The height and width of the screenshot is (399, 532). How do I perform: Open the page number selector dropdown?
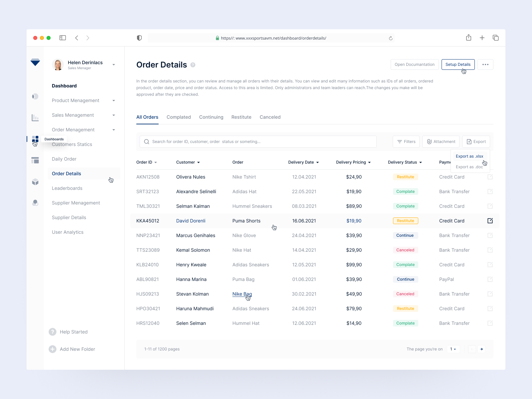pos(453,349)
